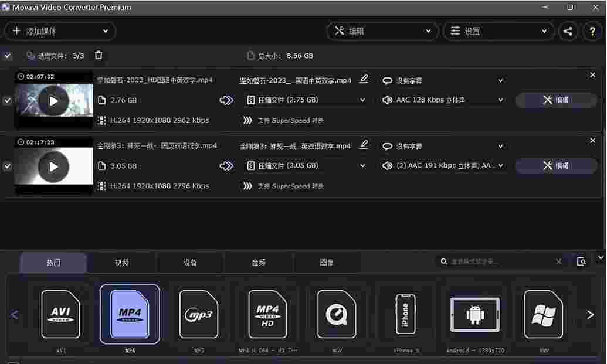Play preview of 02:07:32 video
Image resolution: width=607 pixels, height=364 pixels.
[53, 101]
